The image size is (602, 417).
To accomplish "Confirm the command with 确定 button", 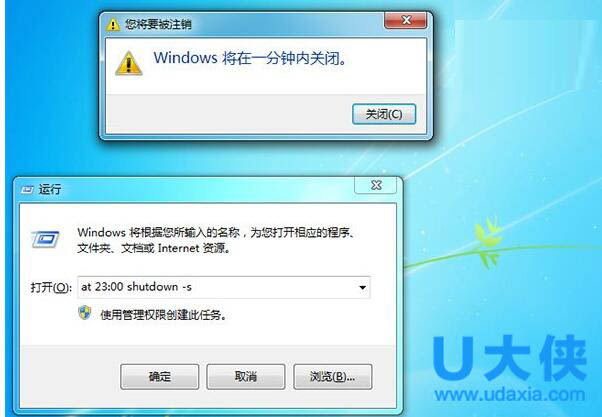I will pyautogui.click(x=160, y=377).
